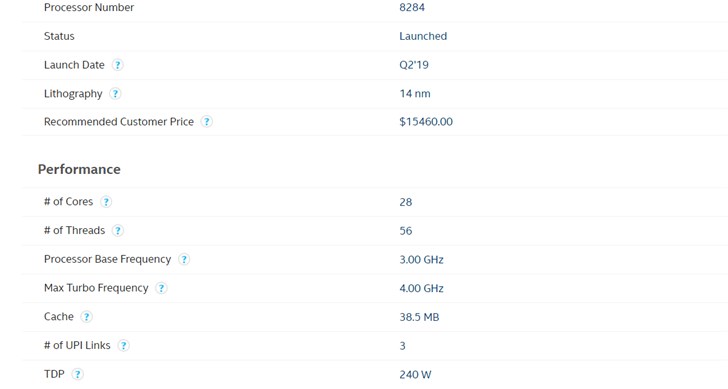Click the $15460.00 price value

point(426,122)
